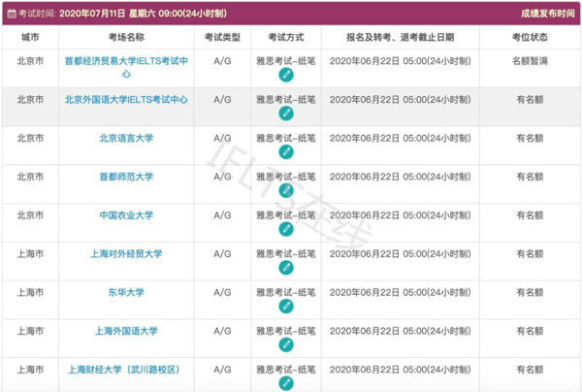The image size is (582, 392).
Task: Click the 考场名称 column header
Action: tap(126, 37)
